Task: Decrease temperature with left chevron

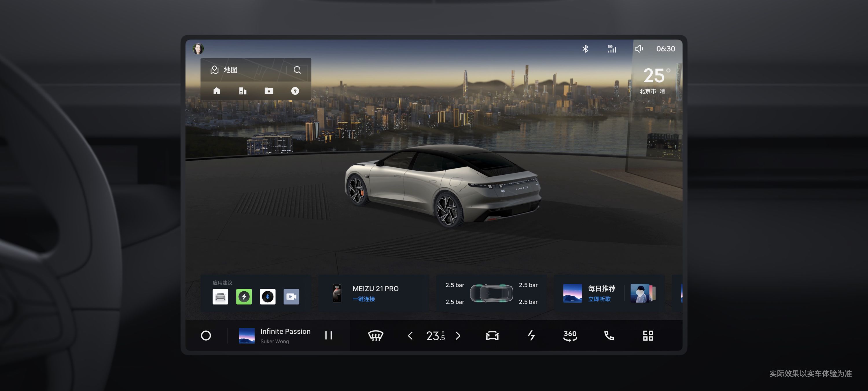Action: pos(410,336)
